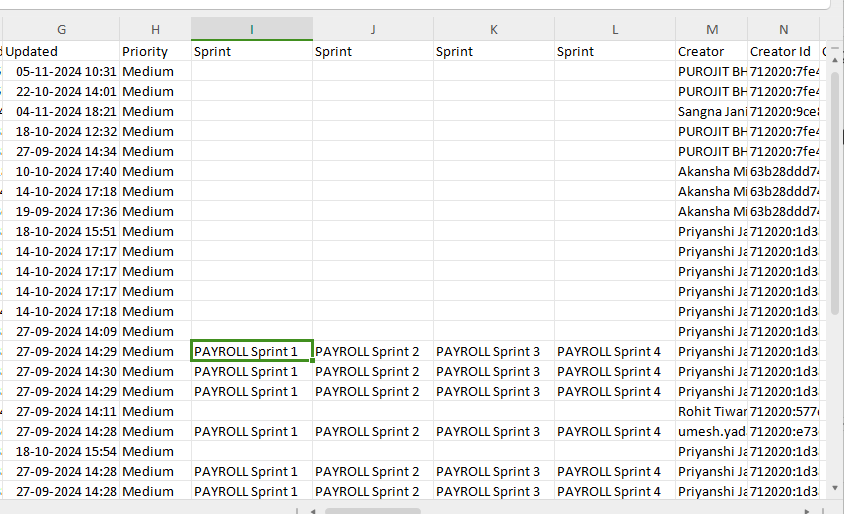The height and width of the screenshot is (514, 844).
Task: Select 'PAYROLL Sprint 4' in the umesh.yad row
Action: [615, 432]
